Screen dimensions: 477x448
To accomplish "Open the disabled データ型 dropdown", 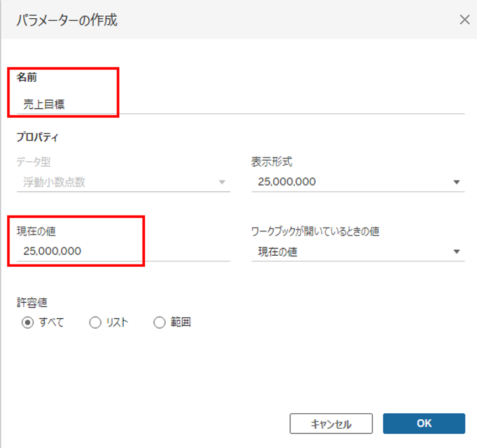I will (123, 182).
